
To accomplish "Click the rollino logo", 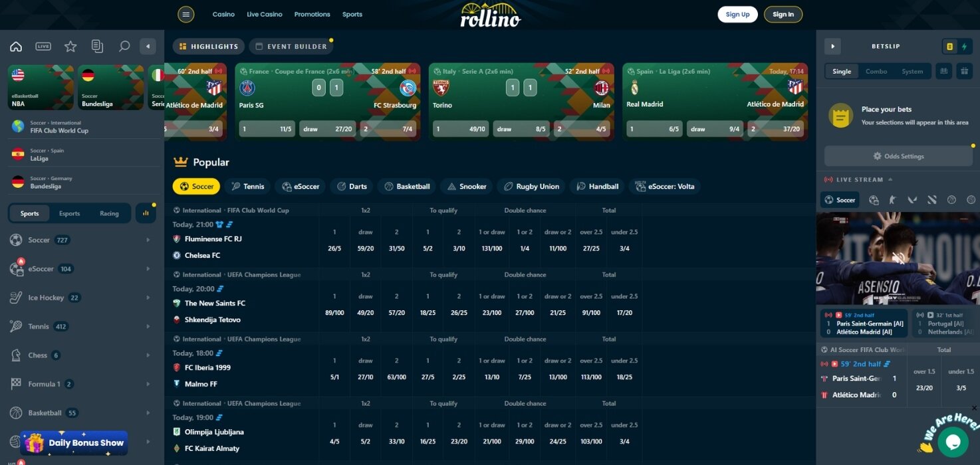I will pyautogui.click(x=491, y=15).
